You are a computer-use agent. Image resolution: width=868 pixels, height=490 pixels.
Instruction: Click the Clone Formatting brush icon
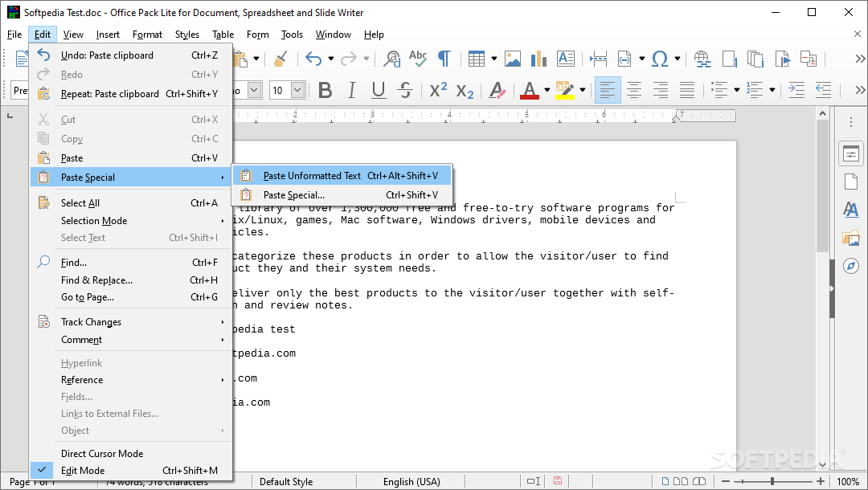pos(280,59)
